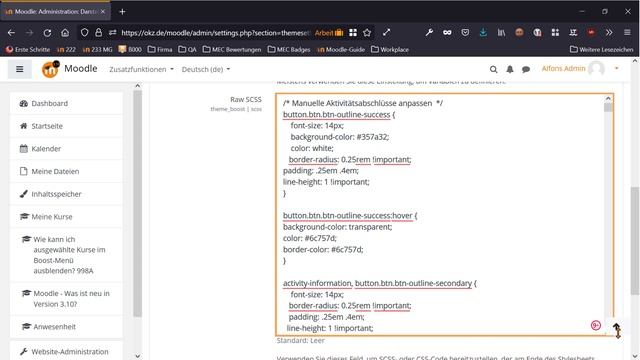Click the padlock site security icon
This screenshot has height=360, width=640.
coord(98,33)
